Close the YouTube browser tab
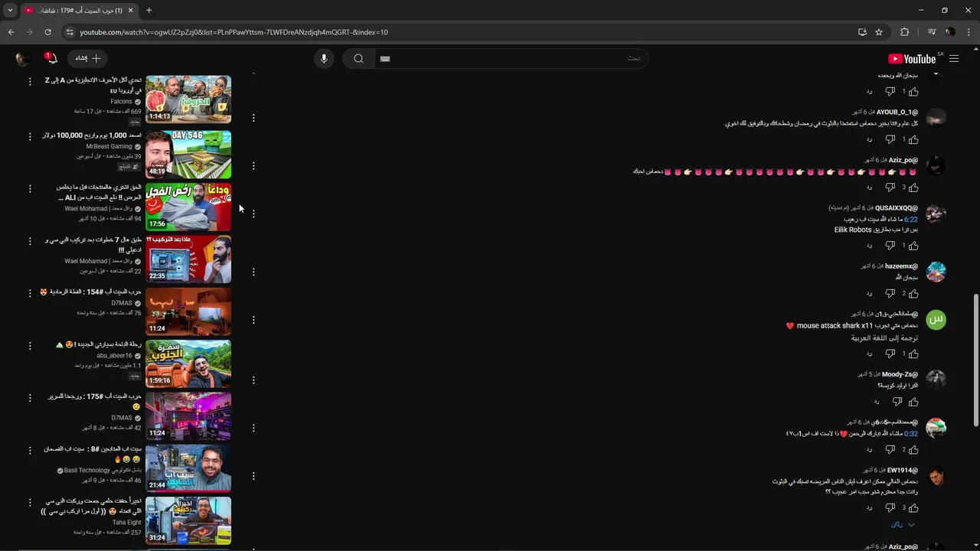980x551 pixels. [130, 10]
